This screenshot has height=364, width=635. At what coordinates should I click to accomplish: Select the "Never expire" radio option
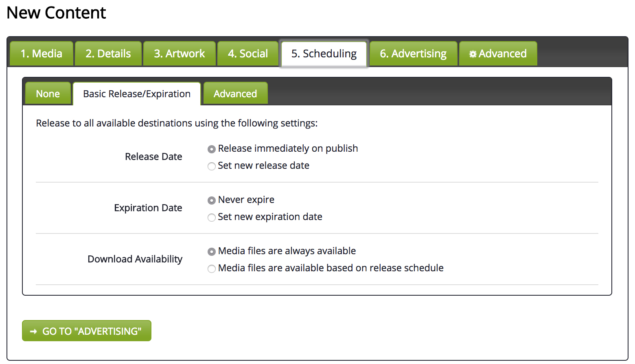coord(212,201)
